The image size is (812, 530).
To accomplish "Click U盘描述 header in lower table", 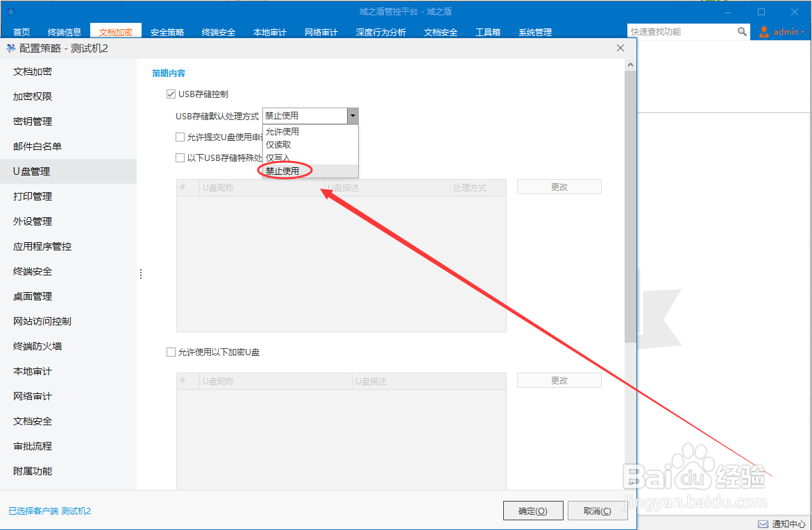I will [429, 381].
